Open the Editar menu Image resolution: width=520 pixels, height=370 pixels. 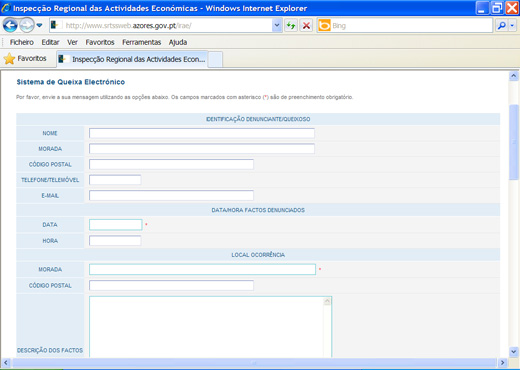tap(50, 42)
